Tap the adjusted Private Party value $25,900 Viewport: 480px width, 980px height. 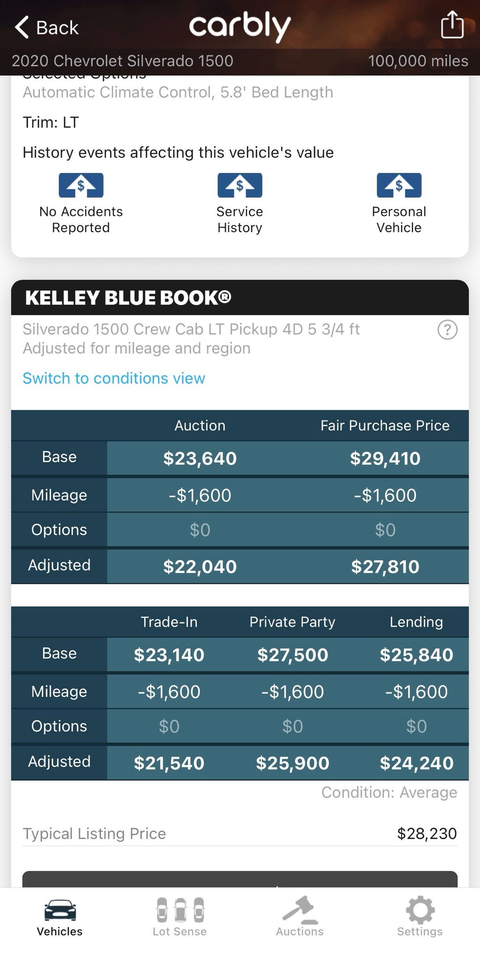click(x=293, y=763)
